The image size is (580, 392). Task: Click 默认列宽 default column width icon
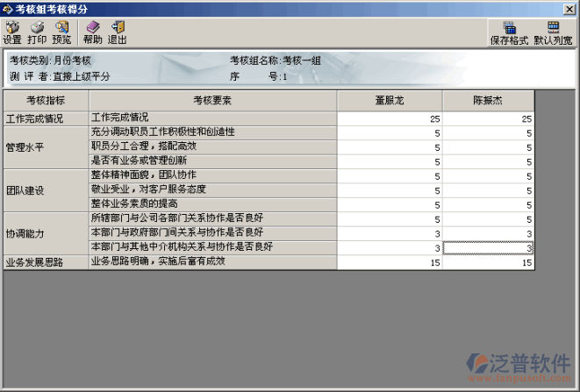tap(553, 33)
